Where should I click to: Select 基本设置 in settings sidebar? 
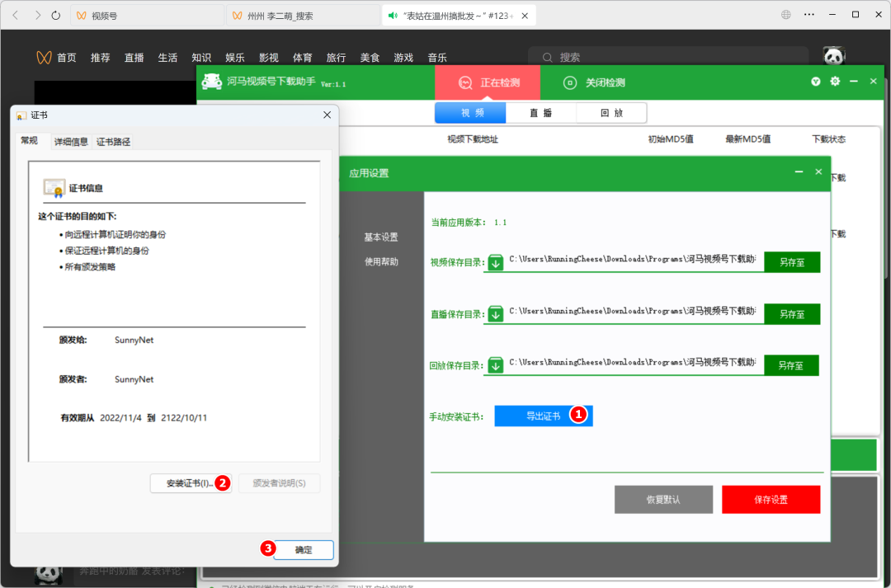pos(381,237)
